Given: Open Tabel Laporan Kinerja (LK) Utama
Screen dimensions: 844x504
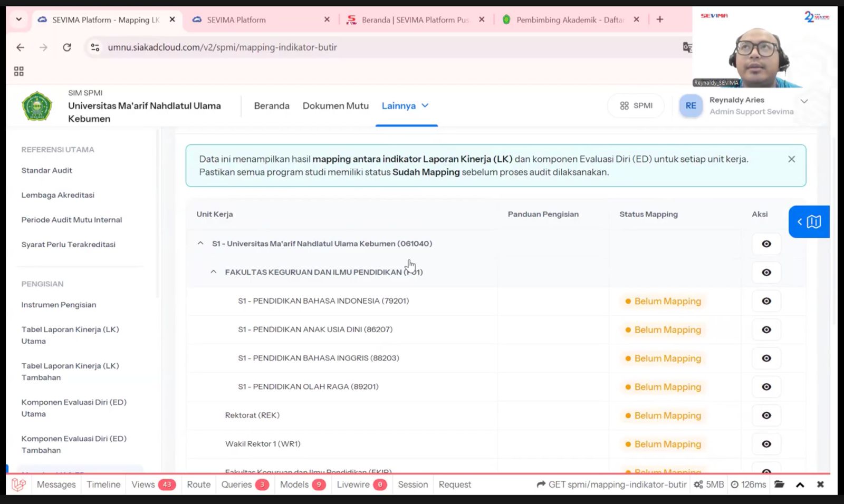Looking at the screenshot, I should tap(70, 335).
